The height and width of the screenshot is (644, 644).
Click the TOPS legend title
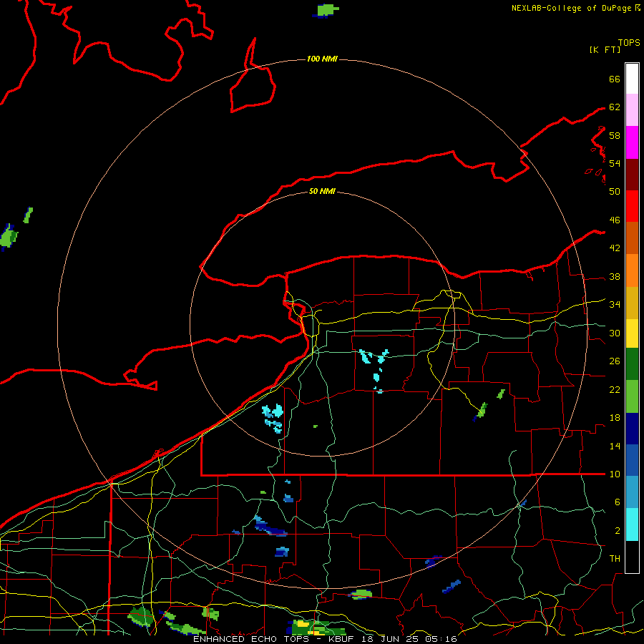tap(629, 42)
